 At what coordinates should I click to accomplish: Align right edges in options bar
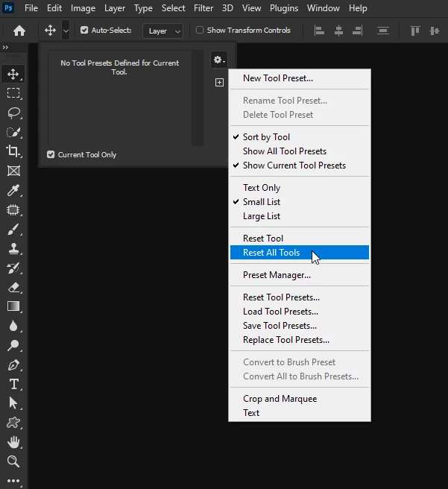pos(357,31)
